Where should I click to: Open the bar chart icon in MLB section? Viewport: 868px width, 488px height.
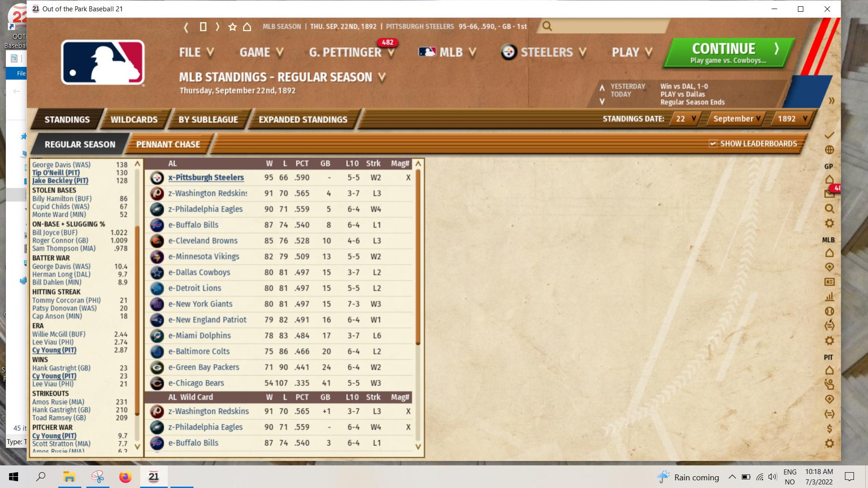click(829, 297)
